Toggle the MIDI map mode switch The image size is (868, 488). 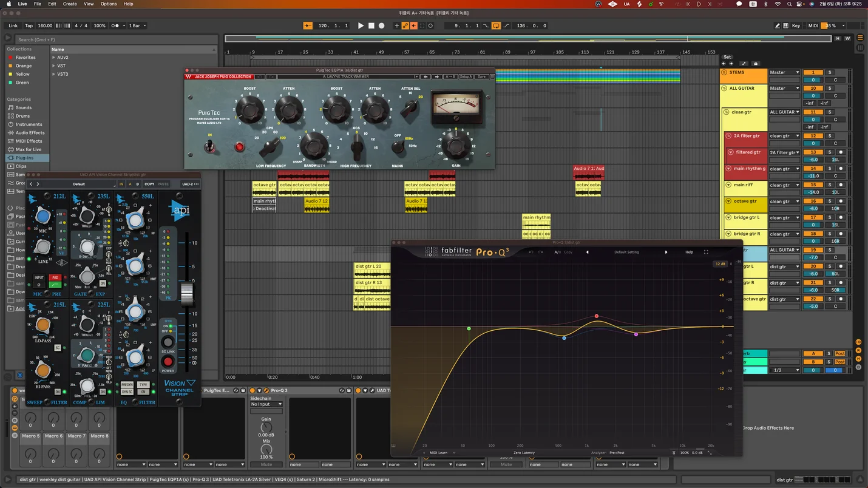point(813,25)
